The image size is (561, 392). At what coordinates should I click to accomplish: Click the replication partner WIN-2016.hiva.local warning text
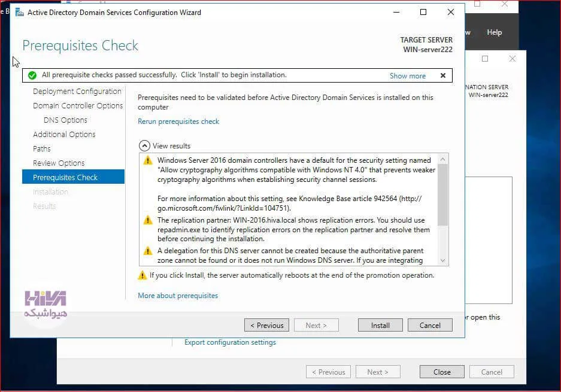[294, 230]
